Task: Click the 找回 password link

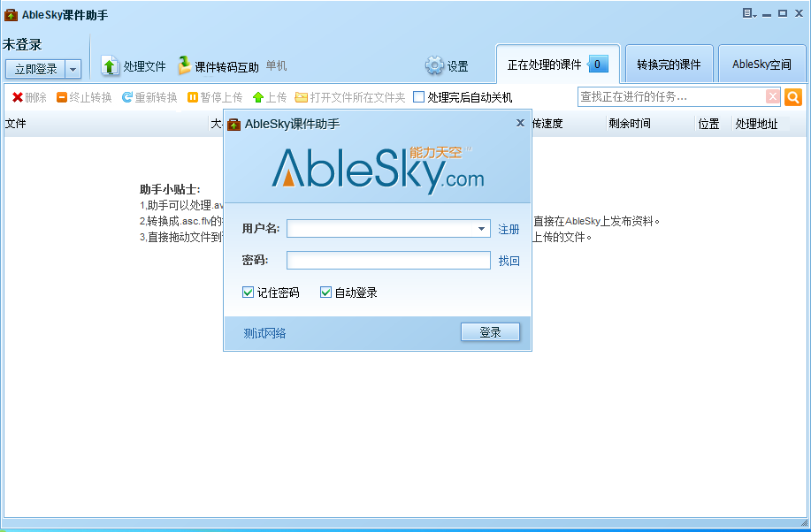Action: (x=509, y=261)
